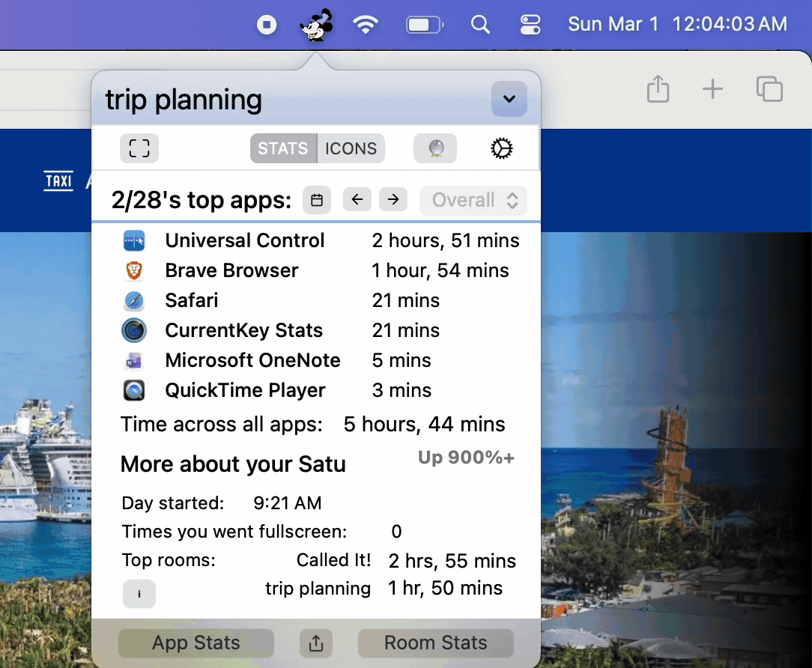Click Safari's new tab plus button
812x668 pixels.
(x=712, y=90)
